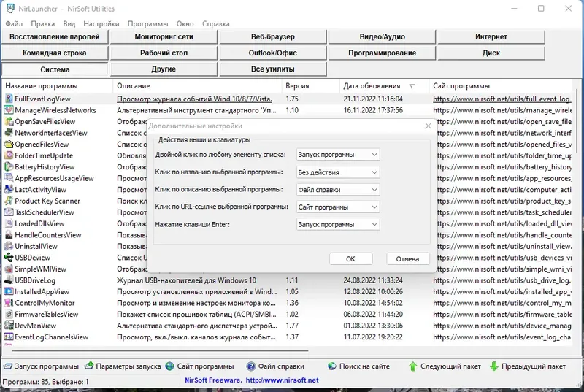Close the Дополнительные настройки dialog
Viewport: 584px width, 392px height.
point(429,126)
